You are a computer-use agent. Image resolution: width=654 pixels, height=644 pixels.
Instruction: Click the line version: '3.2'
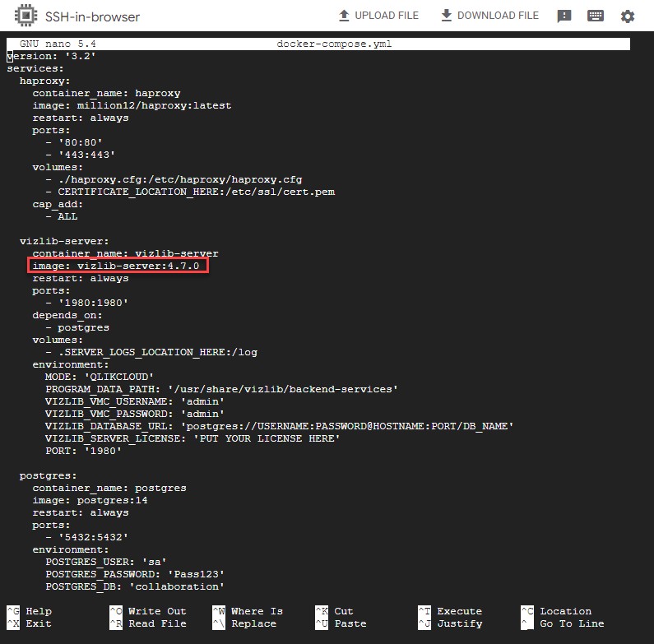[x=51, y=56]
